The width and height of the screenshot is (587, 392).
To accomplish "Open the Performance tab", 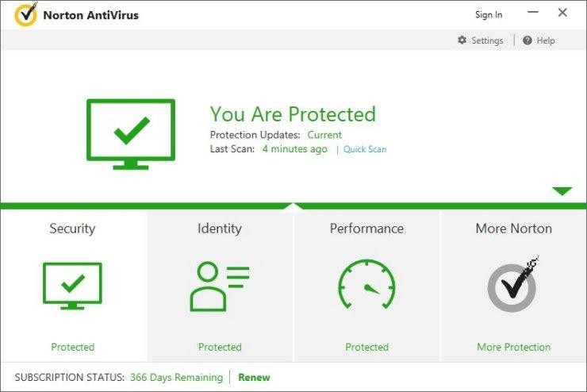I will (366, 286).
